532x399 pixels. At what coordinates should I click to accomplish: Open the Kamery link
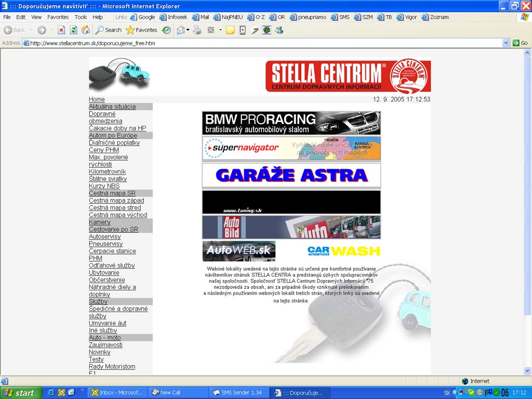tap(99, 222)
